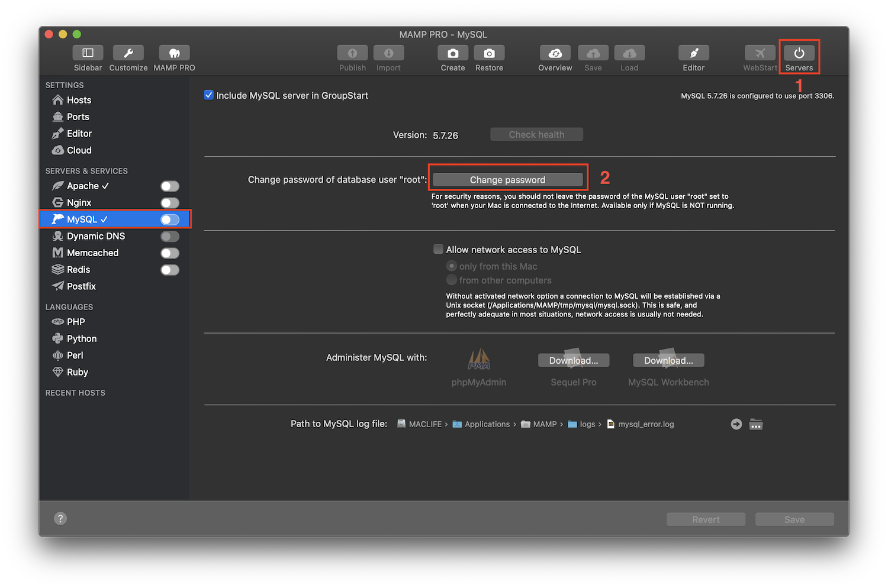Click the Check health button

[x=536, y=134]
